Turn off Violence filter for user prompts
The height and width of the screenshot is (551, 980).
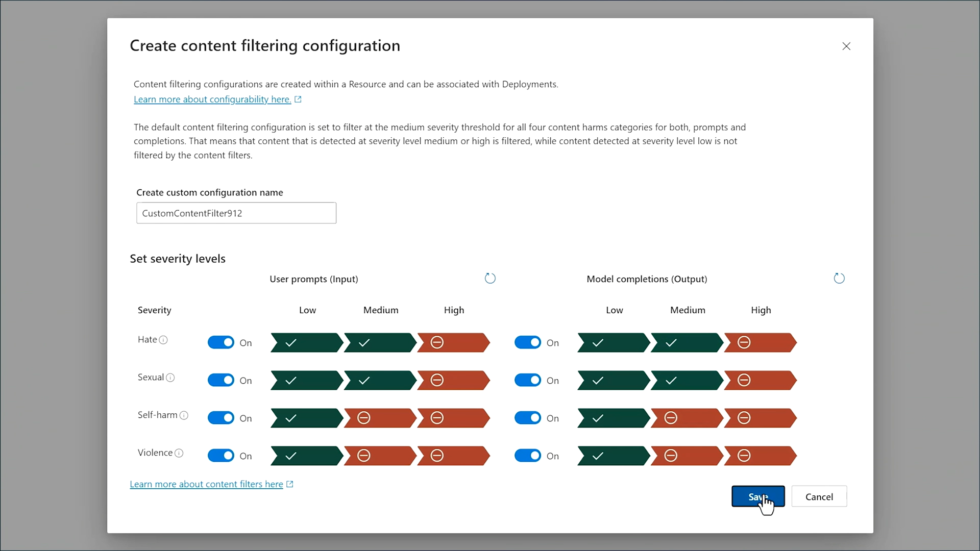221,456
